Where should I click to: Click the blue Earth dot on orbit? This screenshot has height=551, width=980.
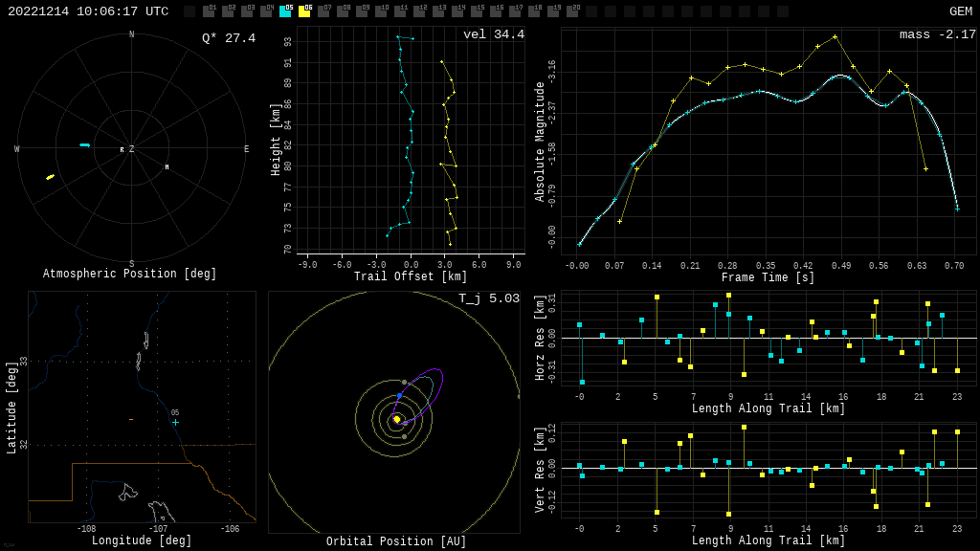pyautogui.click(x=399, y=396)
